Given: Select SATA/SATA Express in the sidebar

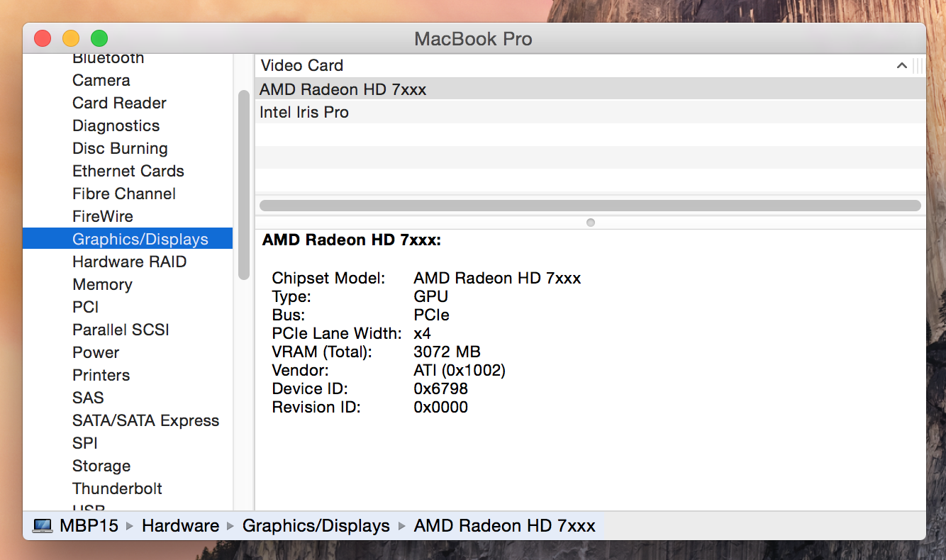Looking at the screenshot, I should coord(145,420).
